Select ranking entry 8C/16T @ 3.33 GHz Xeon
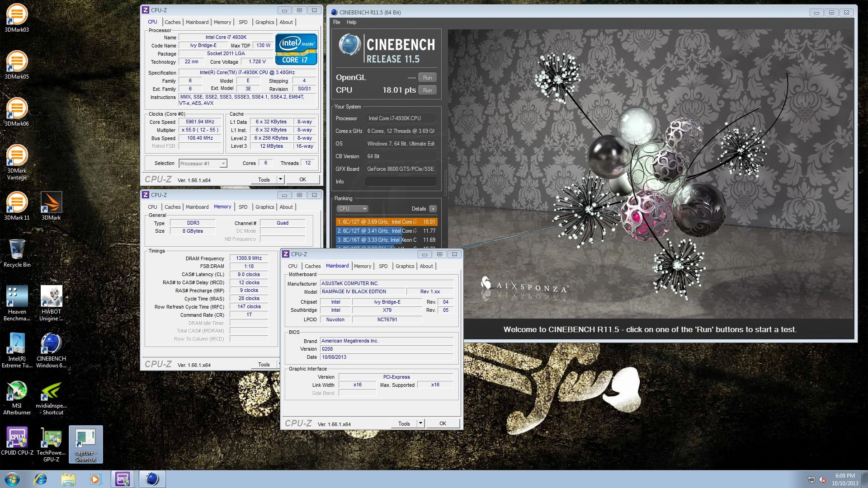 (x=387, y=240)
